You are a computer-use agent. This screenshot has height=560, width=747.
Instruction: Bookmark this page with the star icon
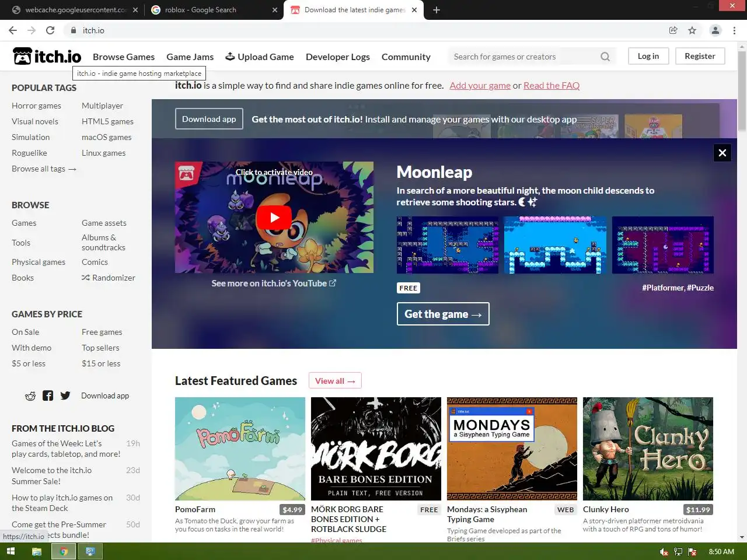[692, 30]
